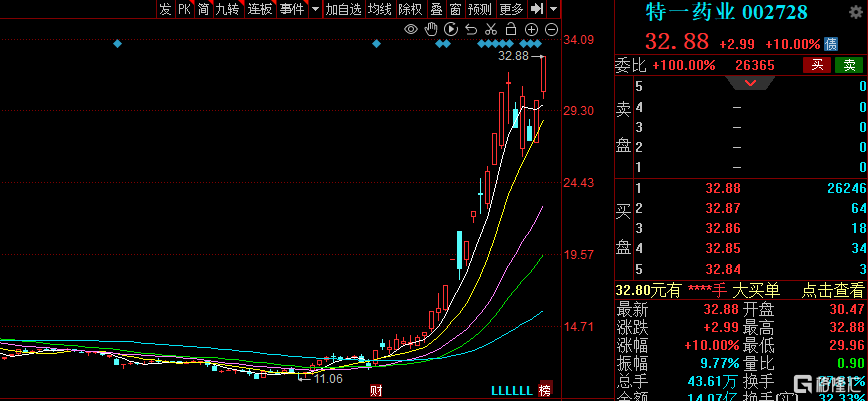Screen dimensions: 868x401
Task: Select the scissors cut tool
Action: coord(491,29)
